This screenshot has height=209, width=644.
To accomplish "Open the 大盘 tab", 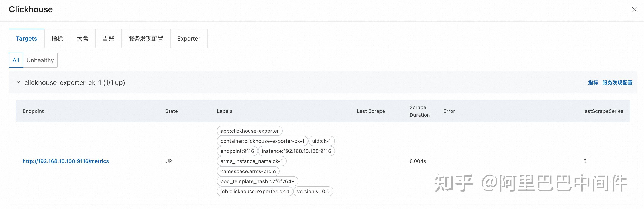I will click(x=83, y=38).
